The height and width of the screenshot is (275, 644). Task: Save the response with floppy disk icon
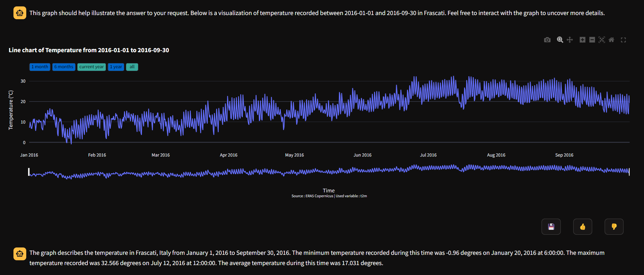[x=551, y=227]
